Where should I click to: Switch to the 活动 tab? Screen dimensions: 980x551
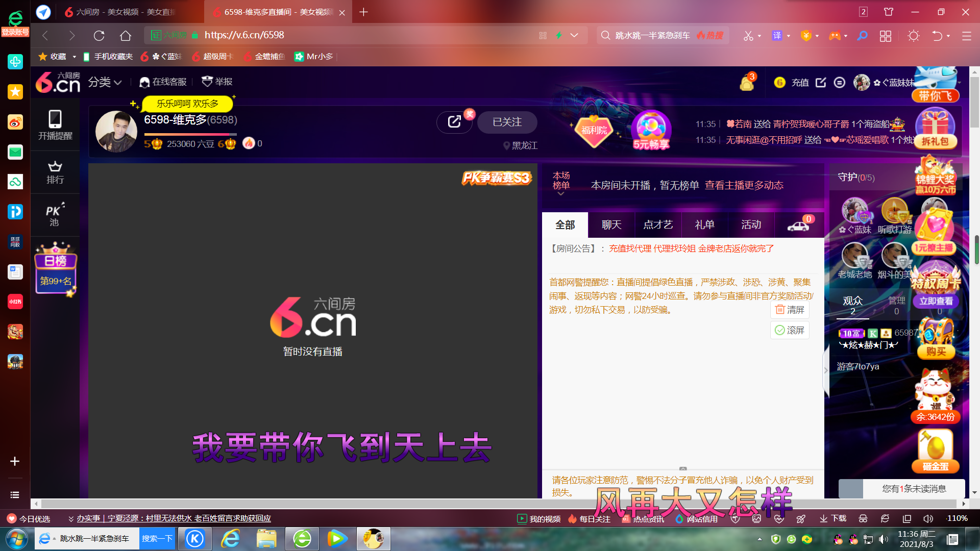pyautogui.click(x=751, y=225)
